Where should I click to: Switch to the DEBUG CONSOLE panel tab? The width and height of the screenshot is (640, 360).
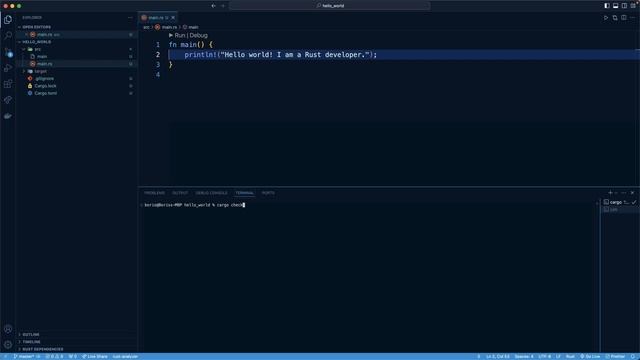click(x=211, y=193)
